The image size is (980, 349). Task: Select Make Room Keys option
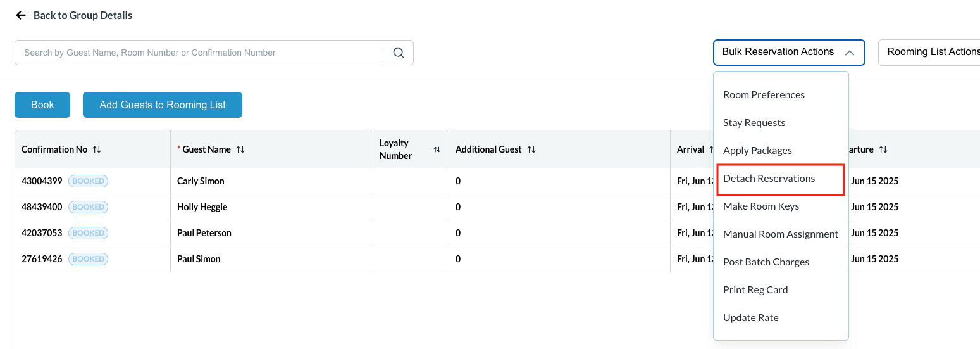click(761, 206)
